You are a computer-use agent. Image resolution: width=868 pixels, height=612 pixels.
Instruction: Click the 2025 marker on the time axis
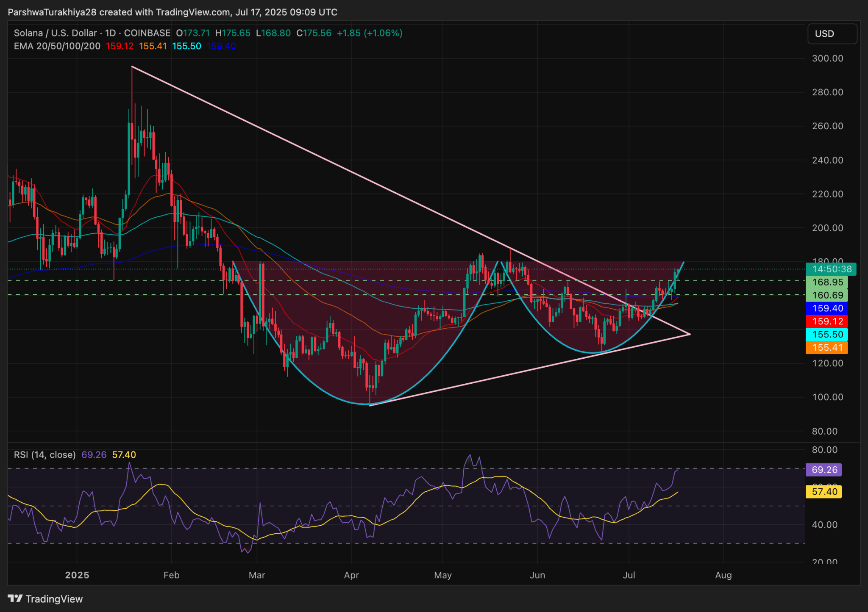point(76,575)
